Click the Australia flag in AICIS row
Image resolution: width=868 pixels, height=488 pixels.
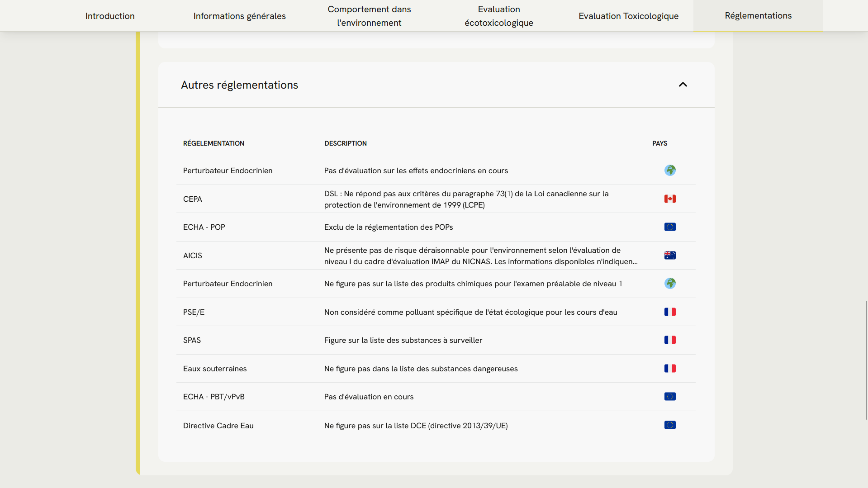point(670,256)
